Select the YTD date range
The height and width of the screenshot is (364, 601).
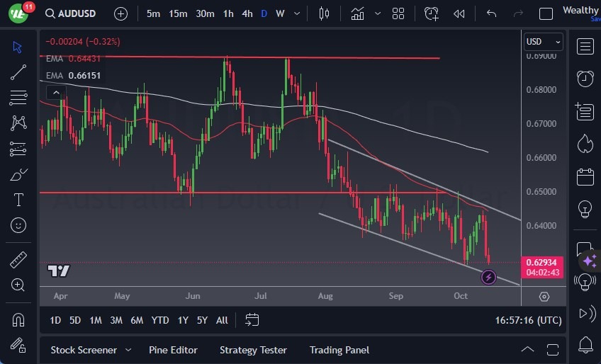tap(160, 320)
